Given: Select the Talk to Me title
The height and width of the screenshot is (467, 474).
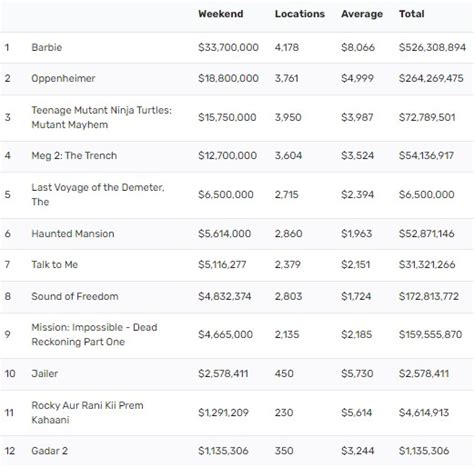Looking at the screenshot, I should pyautogui.click(x=55, y=265).
